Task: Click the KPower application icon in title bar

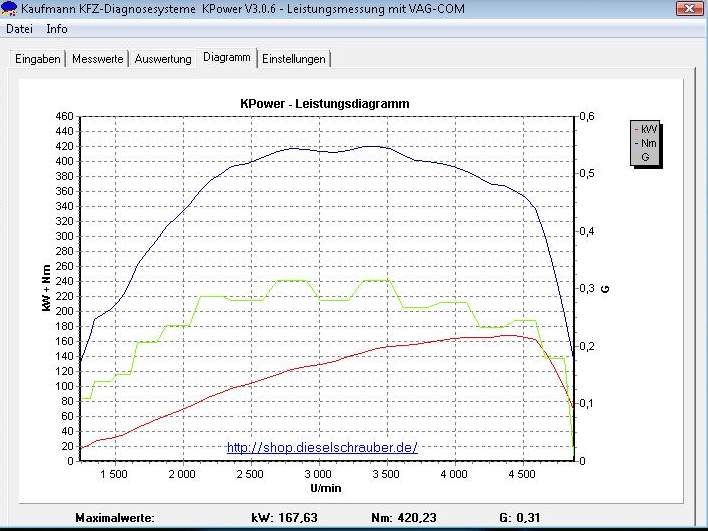Action: click(10, 9)
